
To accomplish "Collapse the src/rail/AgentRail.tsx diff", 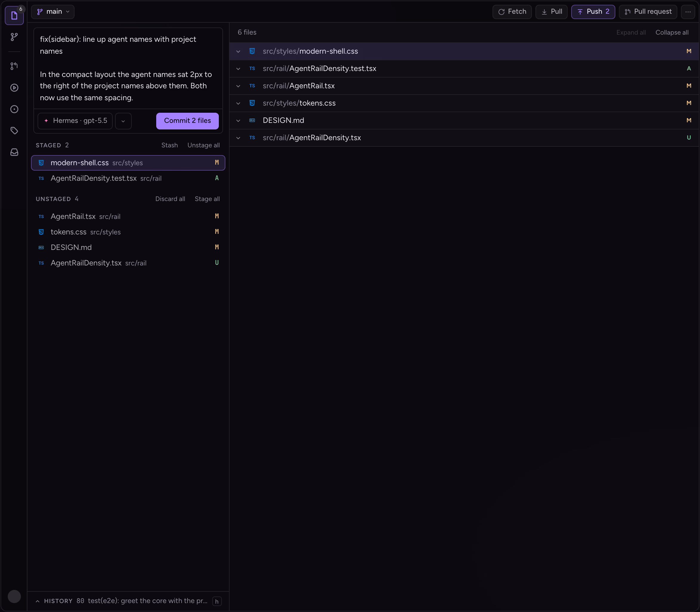I will pyautogui.click(x=239, y=86).
